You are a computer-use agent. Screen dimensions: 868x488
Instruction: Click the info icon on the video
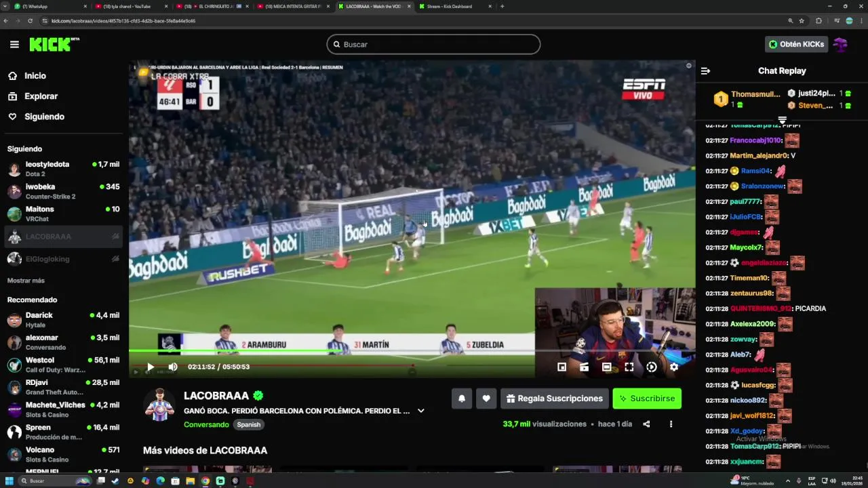(x=688, y=66)
